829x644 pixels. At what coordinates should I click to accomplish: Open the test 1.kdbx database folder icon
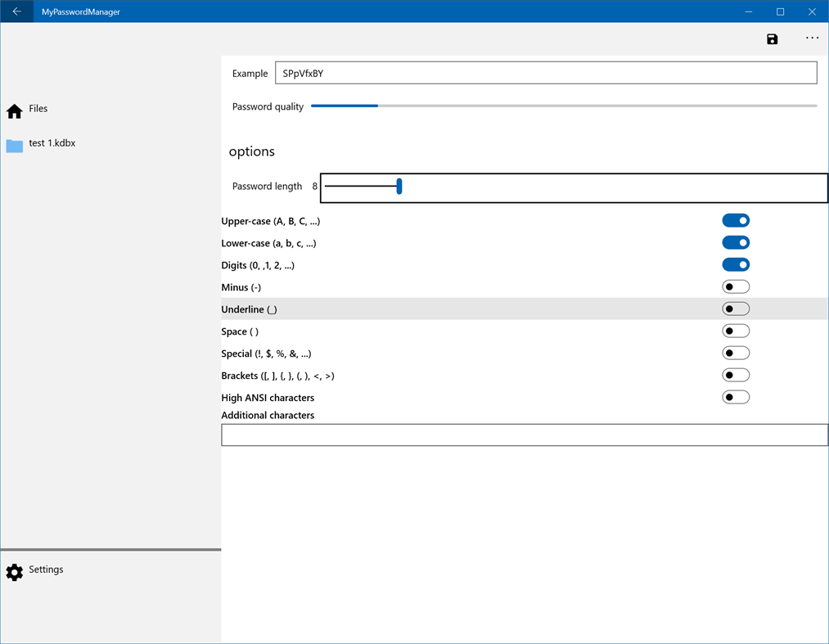(x=13, y=144)
